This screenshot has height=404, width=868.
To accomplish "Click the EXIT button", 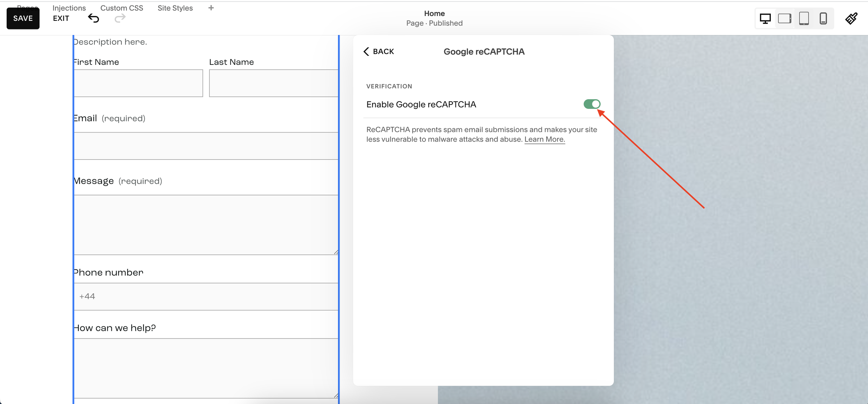I will pyautogui.click(x=61, y=18).
